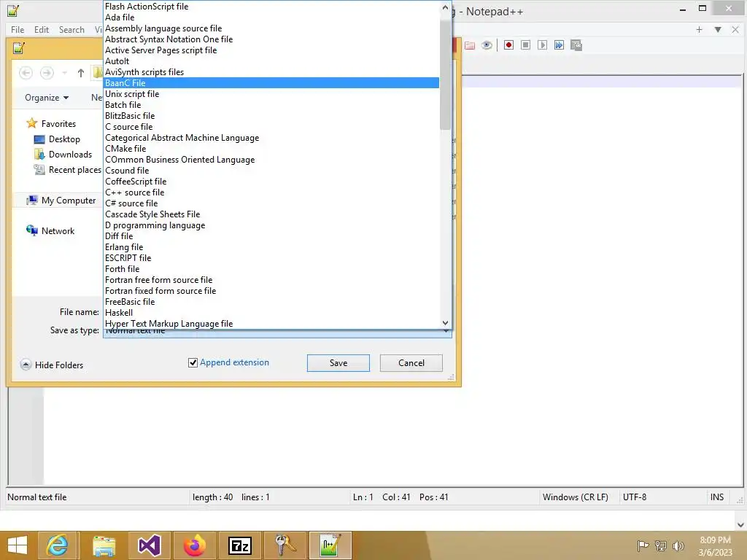
Task: Open File Explorer from the taskbar
Action: point(104,545)
